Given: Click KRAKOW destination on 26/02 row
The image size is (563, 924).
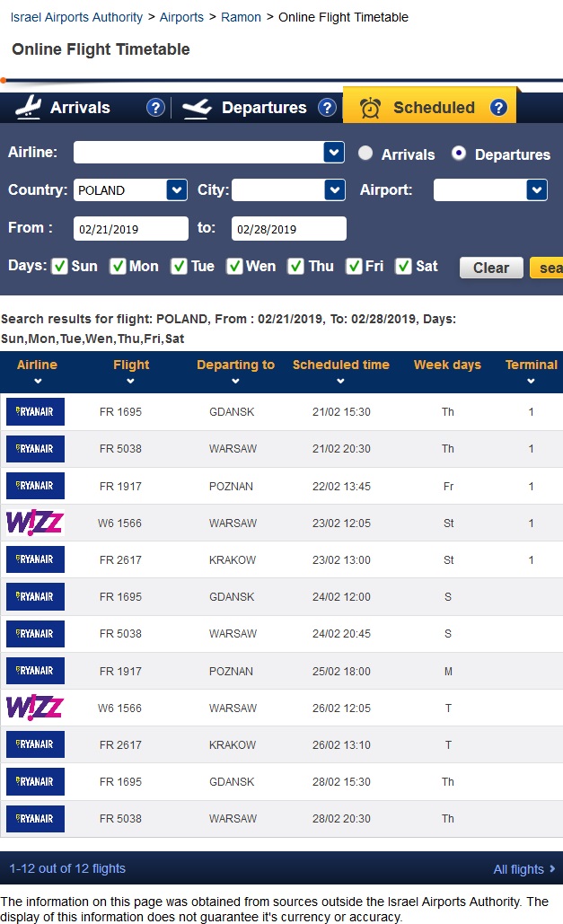Looking at the screenshot, I should [x=233, y=745].
